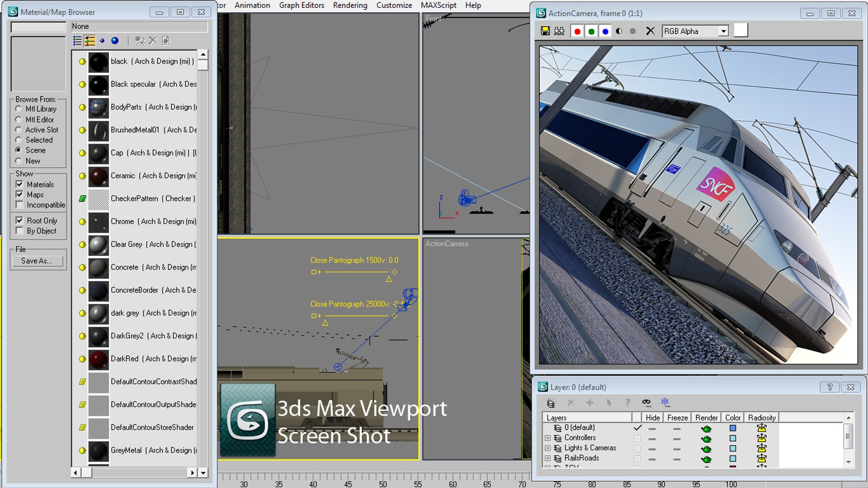Clear the rendered frame with the X icon
Screen dimensions: 868x488
(650, 31)
